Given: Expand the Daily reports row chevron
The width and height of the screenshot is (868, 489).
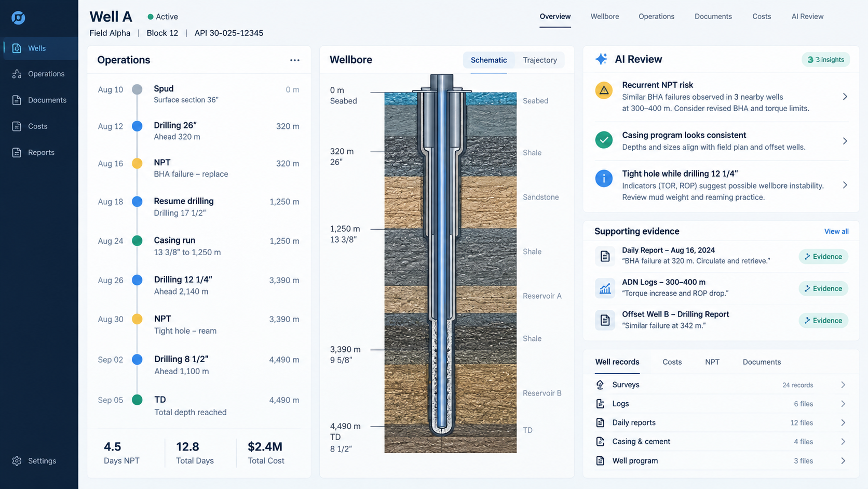Looking at the screenshot, I should click(843, 423).
